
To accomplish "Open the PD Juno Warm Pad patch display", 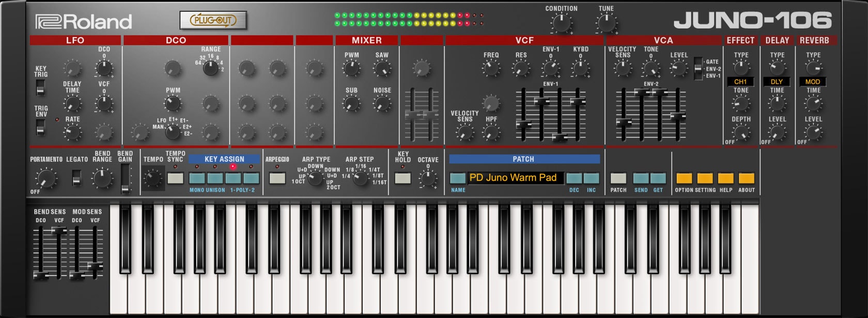I will click(x=516, y=178).
